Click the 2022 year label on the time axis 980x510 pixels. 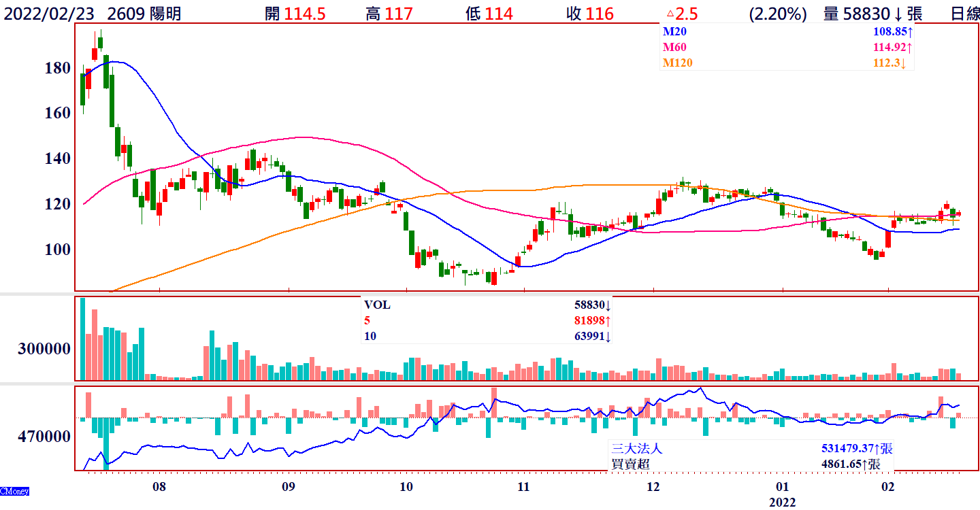click(x=782, y=502)
